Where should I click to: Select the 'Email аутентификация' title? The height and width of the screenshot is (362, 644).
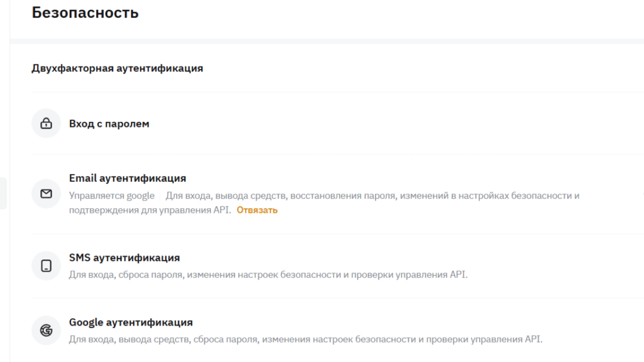127,178
